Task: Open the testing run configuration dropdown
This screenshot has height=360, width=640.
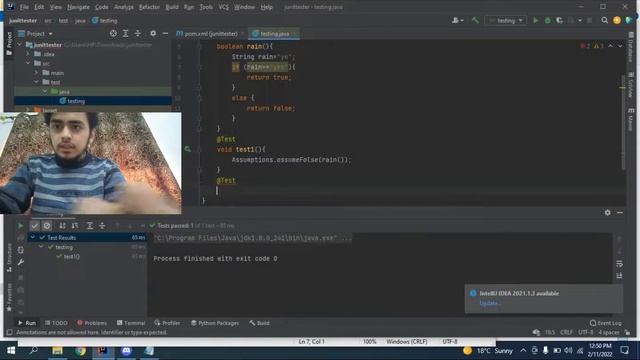Action: (x=506, y=20)
